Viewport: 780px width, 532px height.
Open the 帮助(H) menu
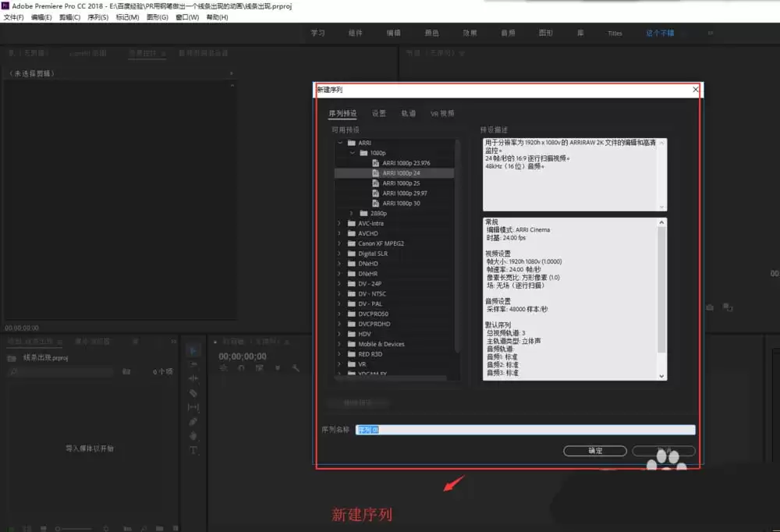pyautogui.click(x=218, y=17)
